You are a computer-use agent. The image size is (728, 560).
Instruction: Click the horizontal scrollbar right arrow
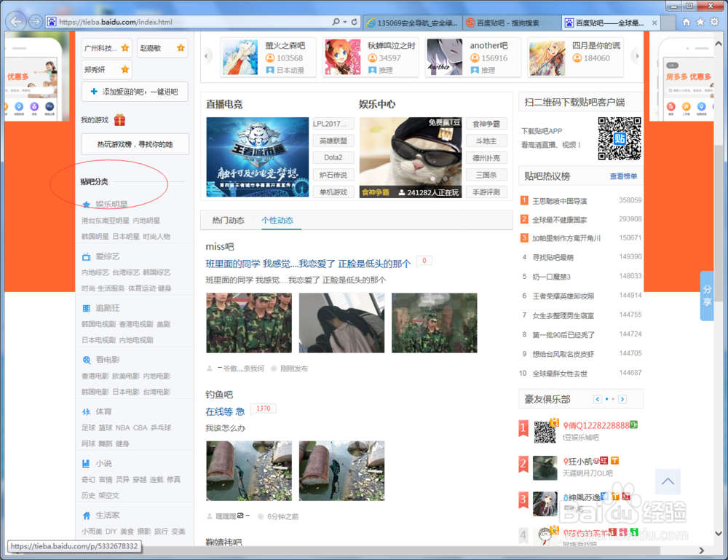pos(701,551)
